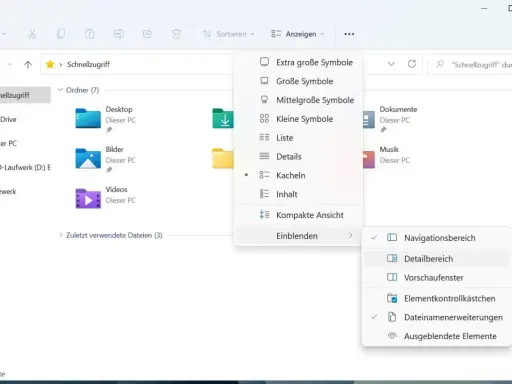Expand Zuletzt verwendete Dateien (3) group
The height and width of the screenshot is (384, 512).
click(x=61, y=235)
